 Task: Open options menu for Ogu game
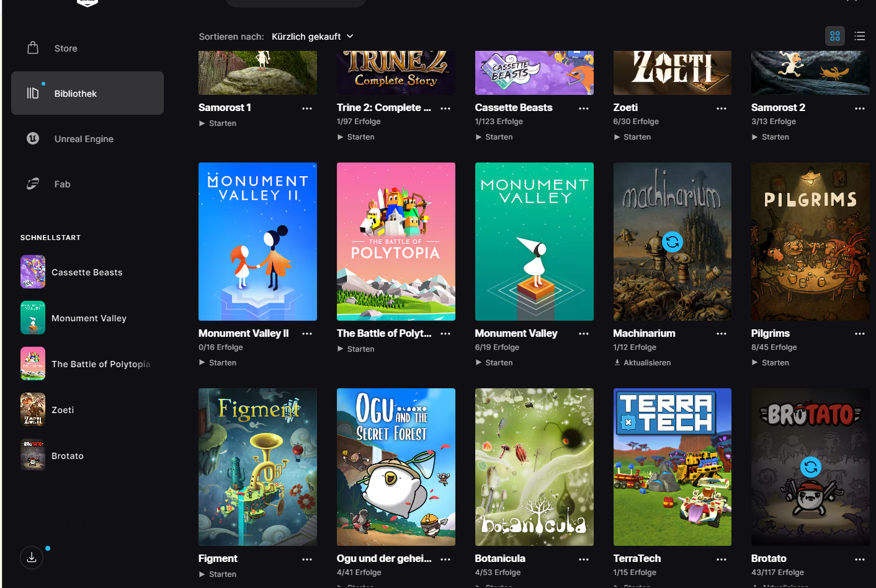(445, 559)
